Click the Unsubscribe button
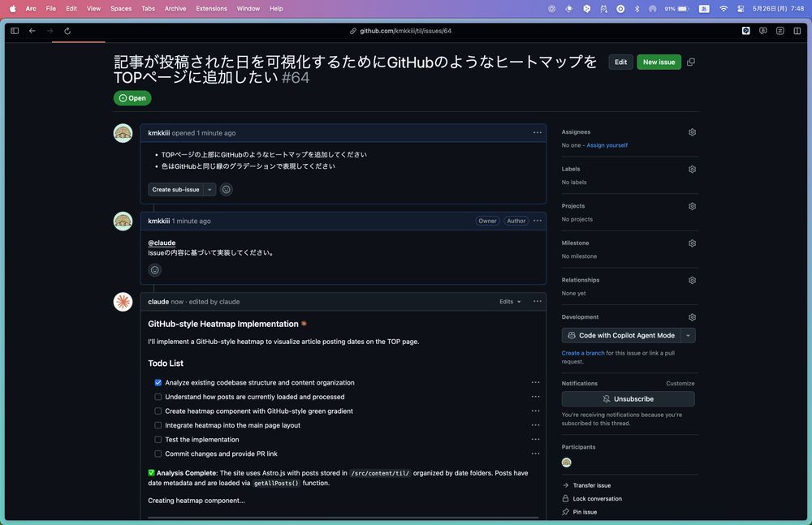The width and height of the screenshot is (812, 525). (628, 399)
